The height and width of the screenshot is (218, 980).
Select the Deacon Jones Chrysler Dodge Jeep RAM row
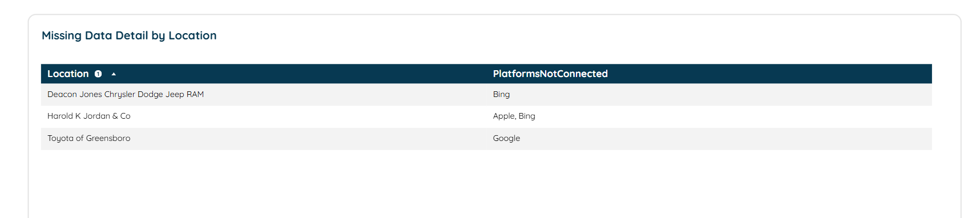(486, 95)
